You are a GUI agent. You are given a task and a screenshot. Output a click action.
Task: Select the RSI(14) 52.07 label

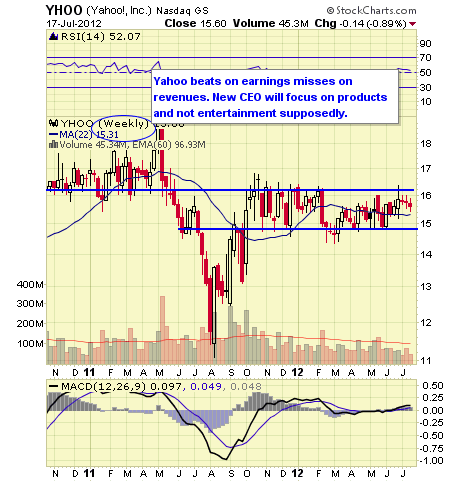pos(101,36)
